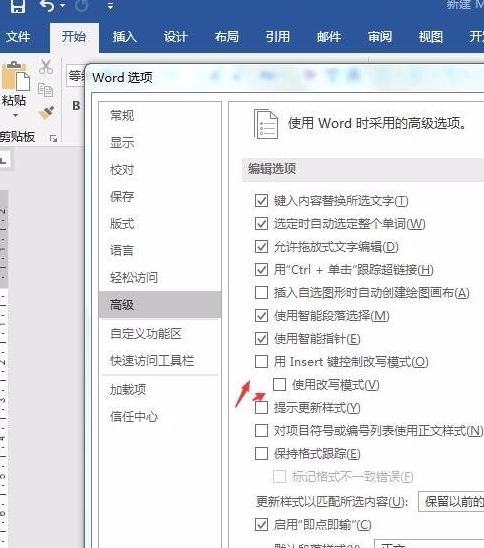Screen dimensions: 484x548
Task: Open the Undo history dropdown arrow
Action: tap(63, 6)
